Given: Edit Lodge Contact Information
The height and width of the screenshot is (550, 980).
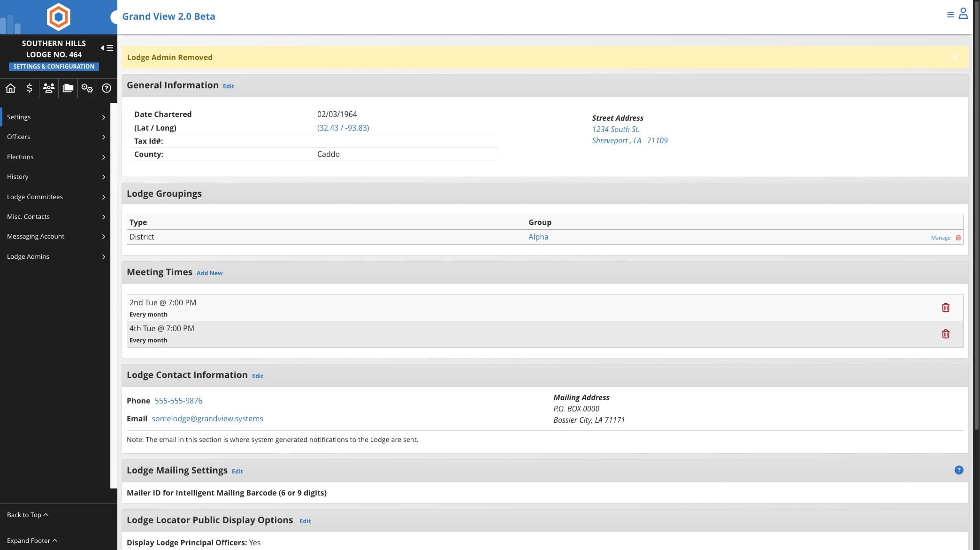Looking at the screenshot, I should (258, 376).
